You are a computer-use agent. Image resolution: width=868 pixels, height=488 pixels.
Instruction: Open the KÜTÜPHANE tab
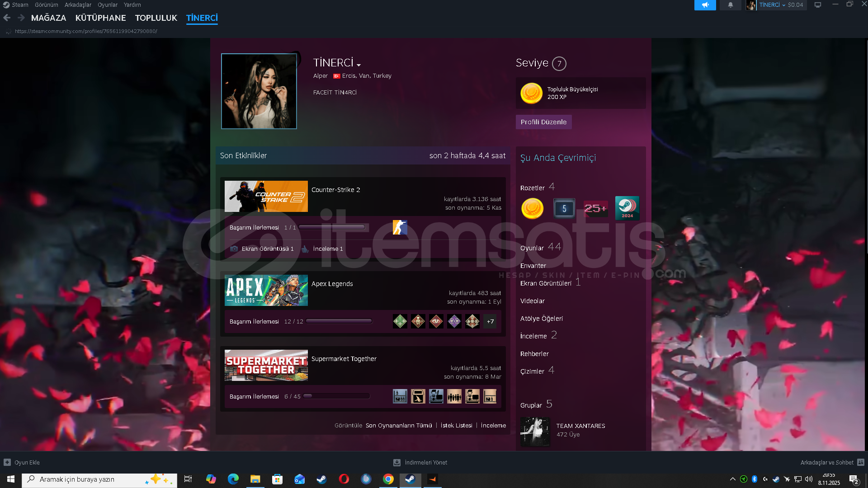(x=100, y=18)
